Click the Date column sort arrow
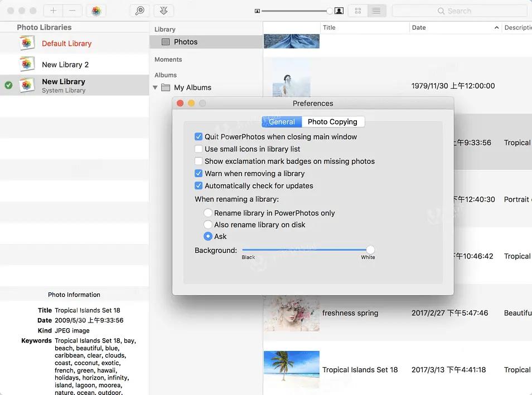 click(x=496, y=27)
